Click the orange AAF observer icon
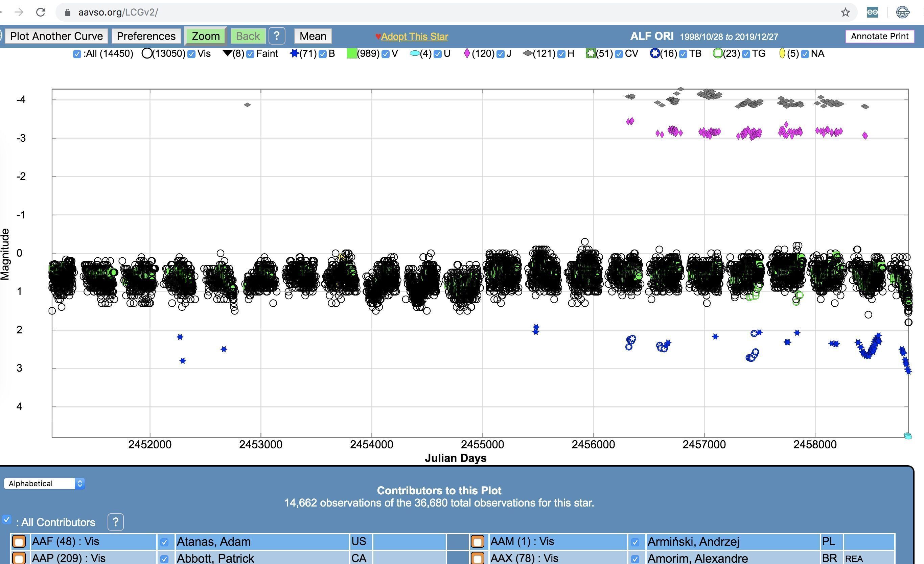The image size is (924, 564). 19,541
